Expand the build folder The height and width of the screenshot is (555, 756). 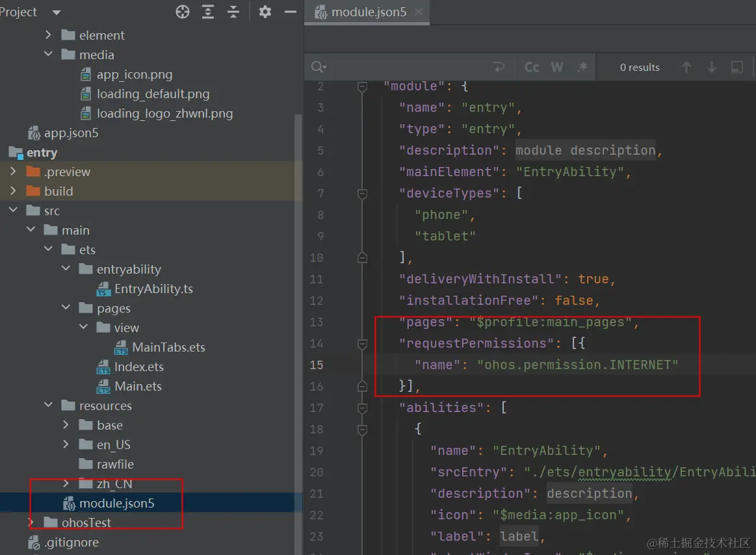13,191
